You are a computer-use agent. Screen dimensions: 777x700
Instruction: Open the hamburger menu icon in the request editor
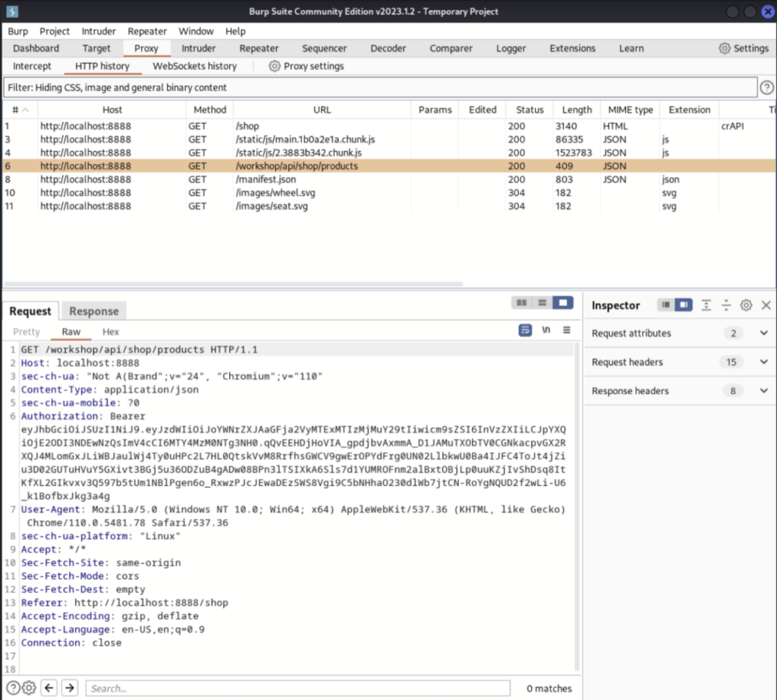(566, 331)
